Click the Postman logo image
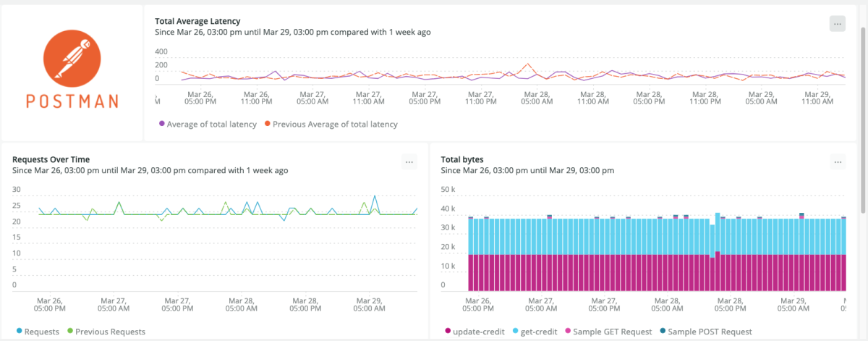Image resolution: width=868 pixels, height=341 pixels. 72,71
